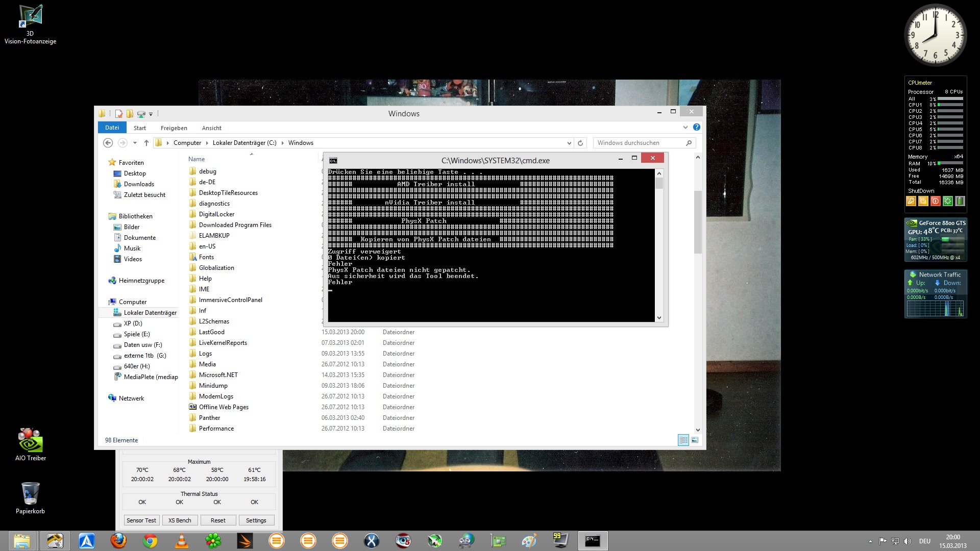
Task: Click the XS Bench button
Action: pyautogui.click(x=180, y=520)
